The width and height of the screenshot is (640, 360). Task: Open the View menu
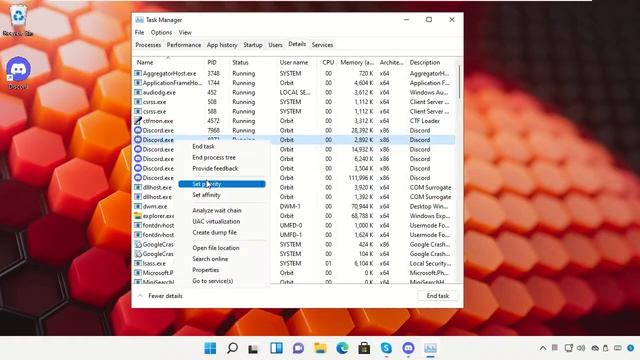point(185,32)
